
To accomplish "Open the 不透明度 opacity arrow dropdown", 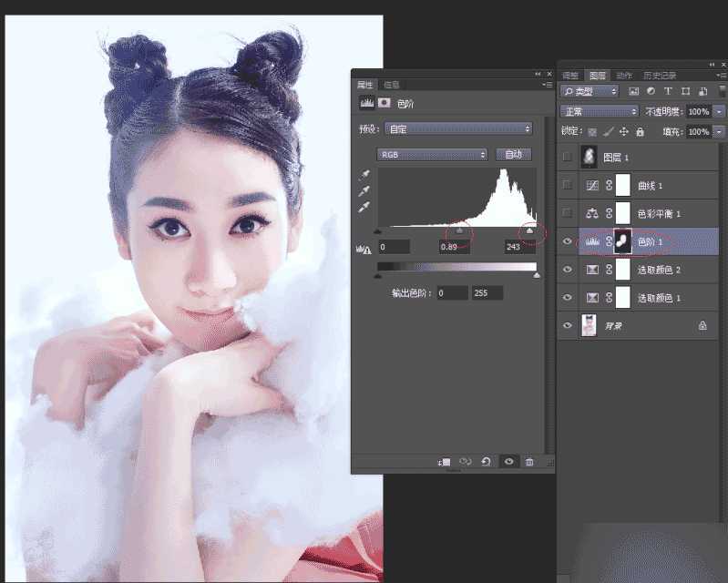I will tap(719, 111).
